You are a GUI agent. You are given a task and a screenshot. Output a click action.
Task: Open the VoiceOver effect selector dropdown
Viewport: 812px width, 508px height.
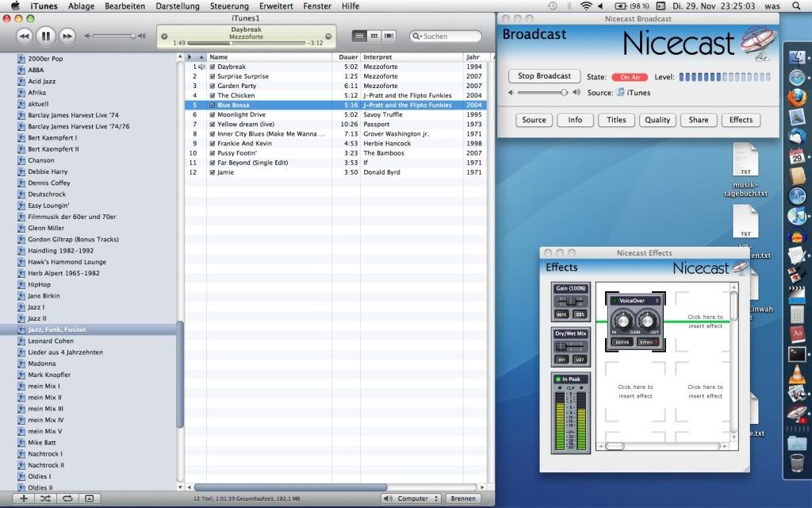[635, 301]
